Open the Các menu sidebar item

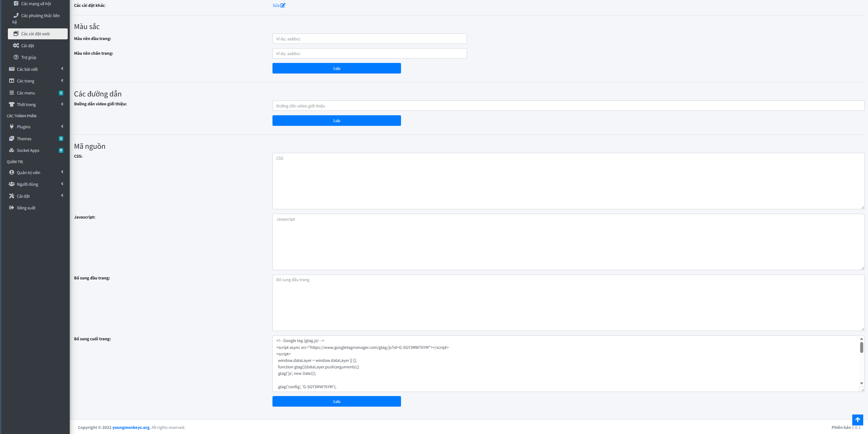(x=26, y=93)
